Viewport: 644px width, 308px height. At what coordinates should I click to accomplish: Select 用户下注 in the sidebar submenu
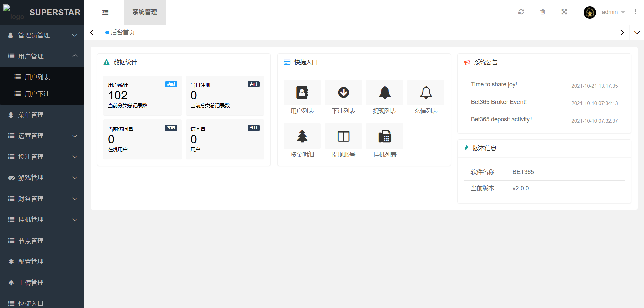coord(37,94)
